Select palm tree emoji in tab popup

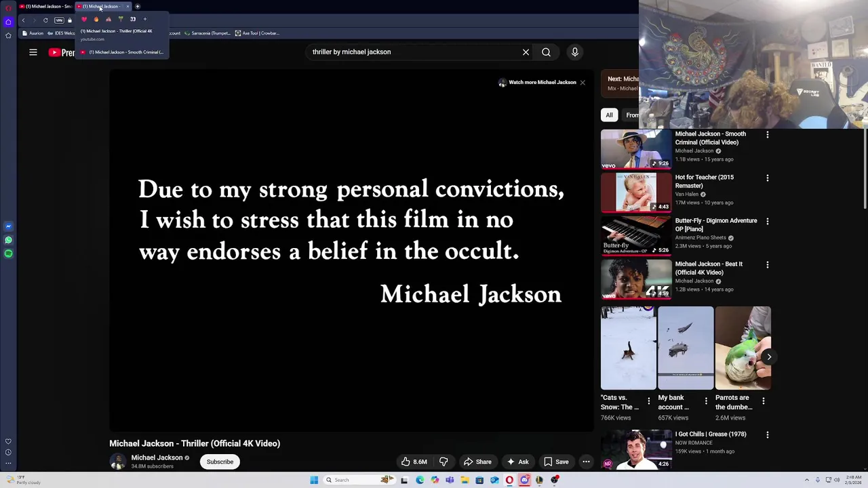click(x=121, y=19)
